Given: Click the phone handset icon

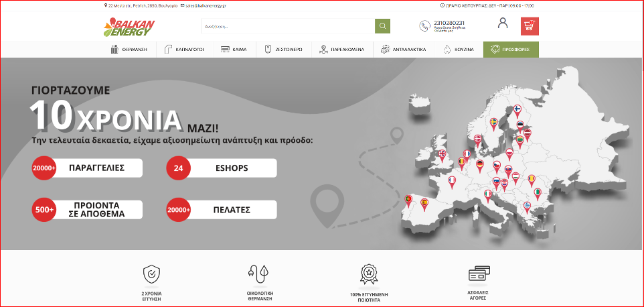Looking at the screenshot, I should [x=424, y=26].
